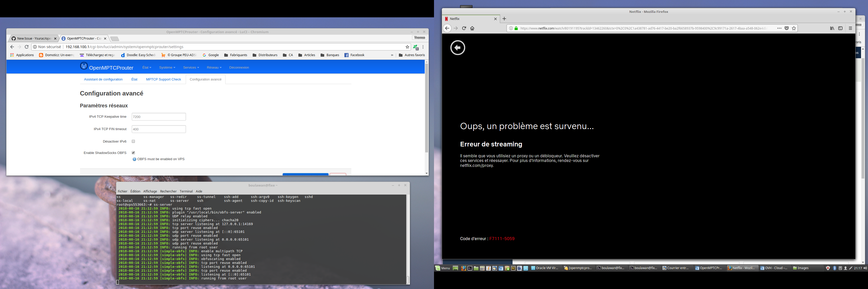Select the New Issue Chromium tab

33,39
